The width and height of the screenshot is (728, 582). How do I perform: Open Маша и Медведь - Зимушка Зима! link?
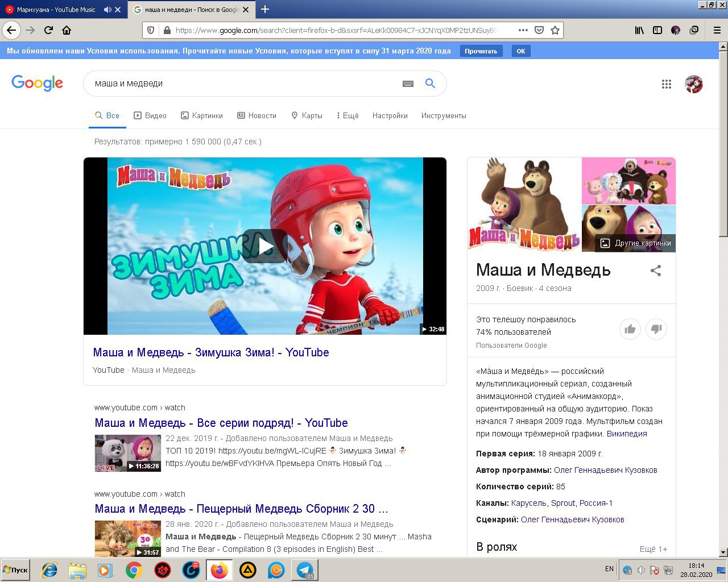tap(211, 352)
